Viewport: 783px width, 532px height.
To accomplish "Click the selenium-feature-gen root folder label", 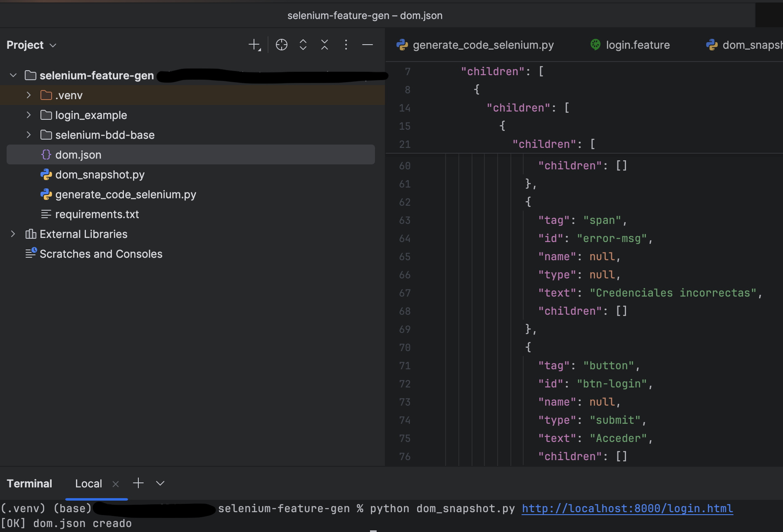I will click(97, 76).
